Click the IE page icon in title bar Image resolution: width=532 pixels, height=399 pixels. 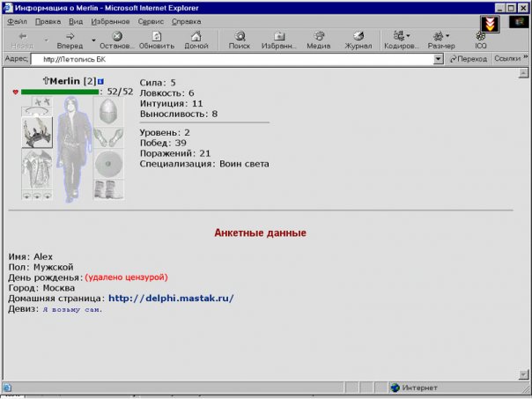[7, 7]
